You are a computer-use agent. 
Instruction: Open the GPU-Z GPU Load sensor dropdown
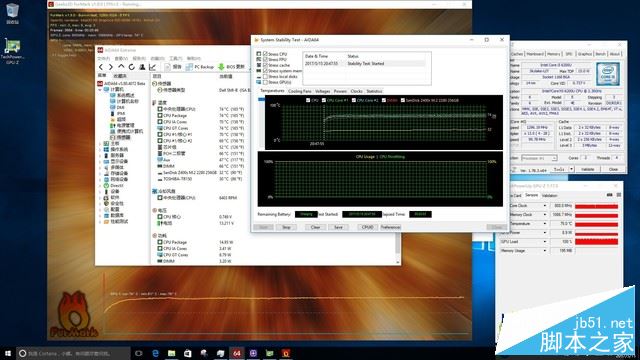tap(544, 242)
